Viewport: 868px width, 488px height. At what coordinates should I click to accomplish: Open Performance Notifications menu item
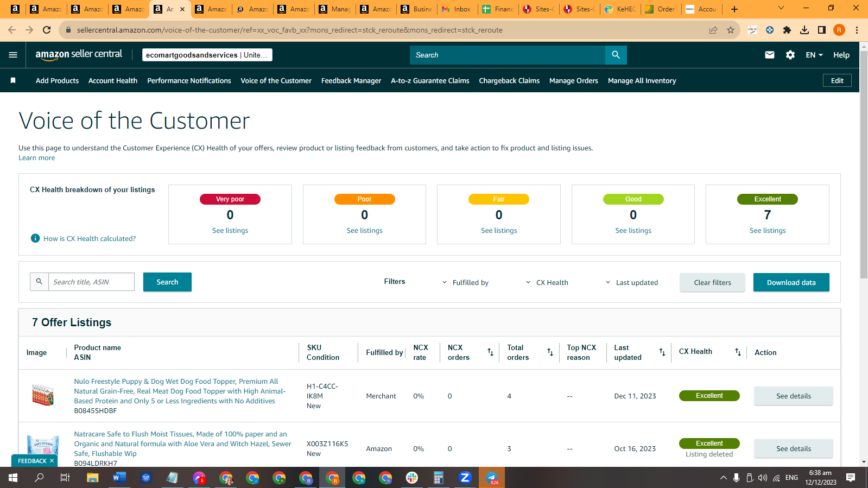189,80
